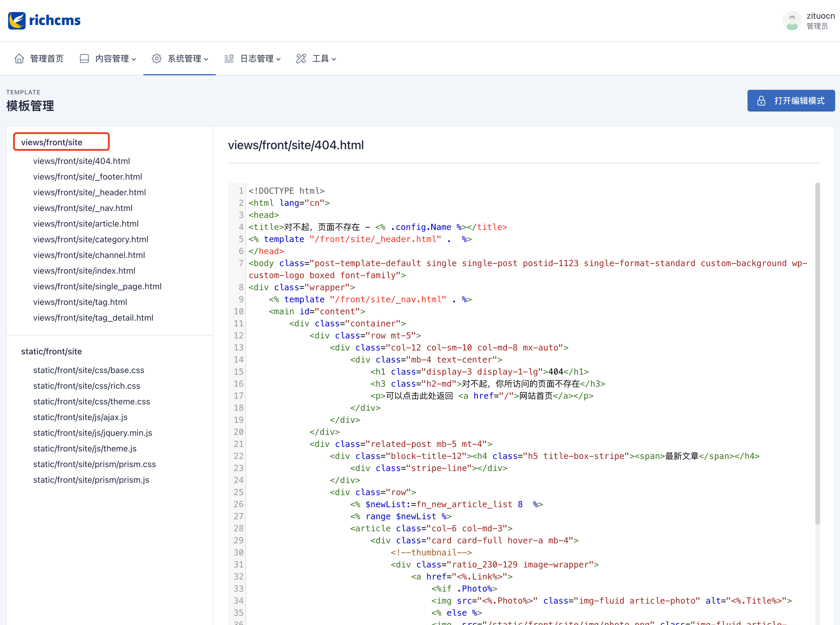The width and height of the screenshot is (840, 625).
Task: Click the <title> line in code editor
Action: point(378,227)
